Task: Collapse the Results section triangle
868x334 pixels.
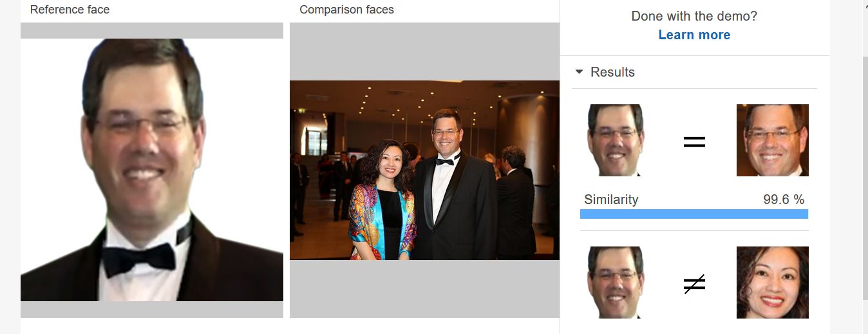Action: coord(580,72)
